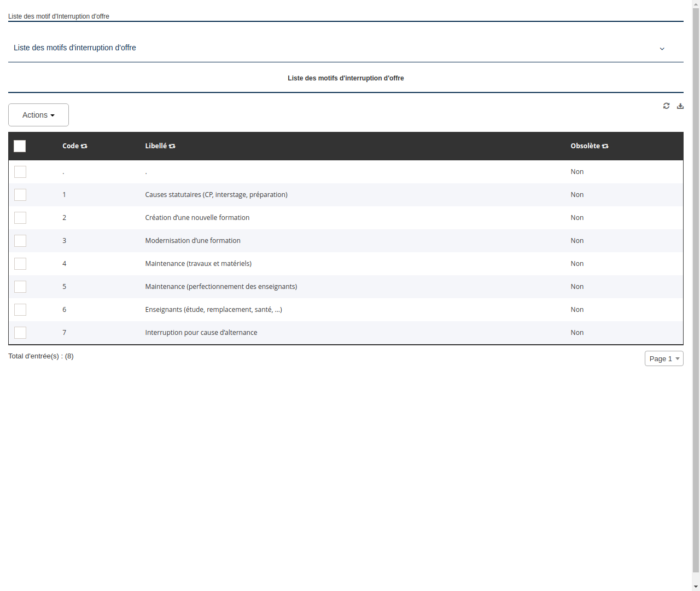Sort the table by the Code column icon
The height and width of the screenshot is (591, 700).
click(x=84, y=146)
